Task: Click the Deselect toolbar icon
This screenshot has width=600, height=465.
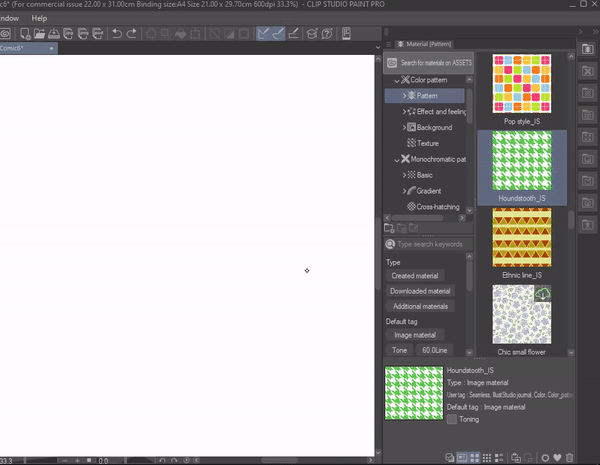Action: pyautogui.click(x=215, y=34)
